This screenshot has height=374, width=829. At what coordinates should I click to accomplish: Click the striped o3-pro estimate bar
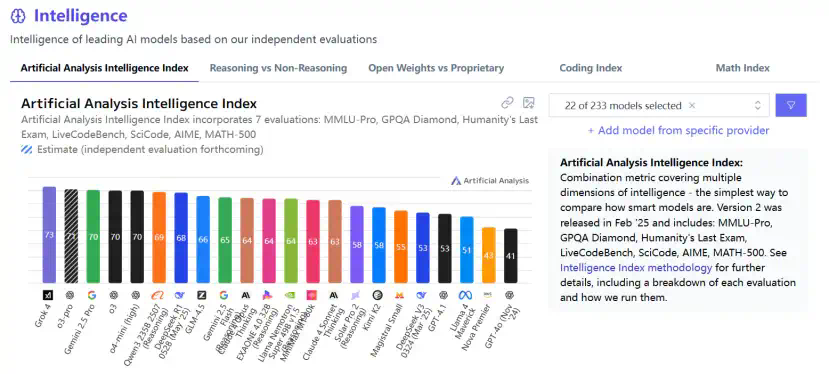71,236
